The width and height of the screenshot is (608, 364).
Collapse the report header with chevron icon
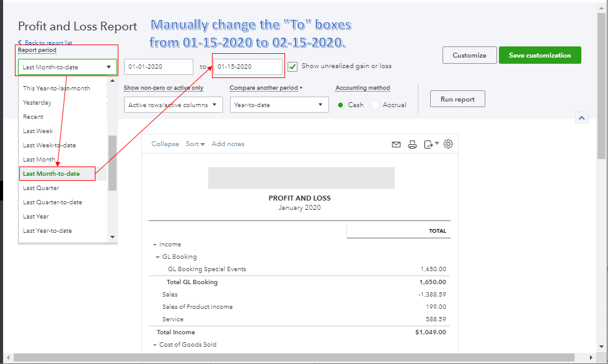pyautogui.click(x=581, y=118)
